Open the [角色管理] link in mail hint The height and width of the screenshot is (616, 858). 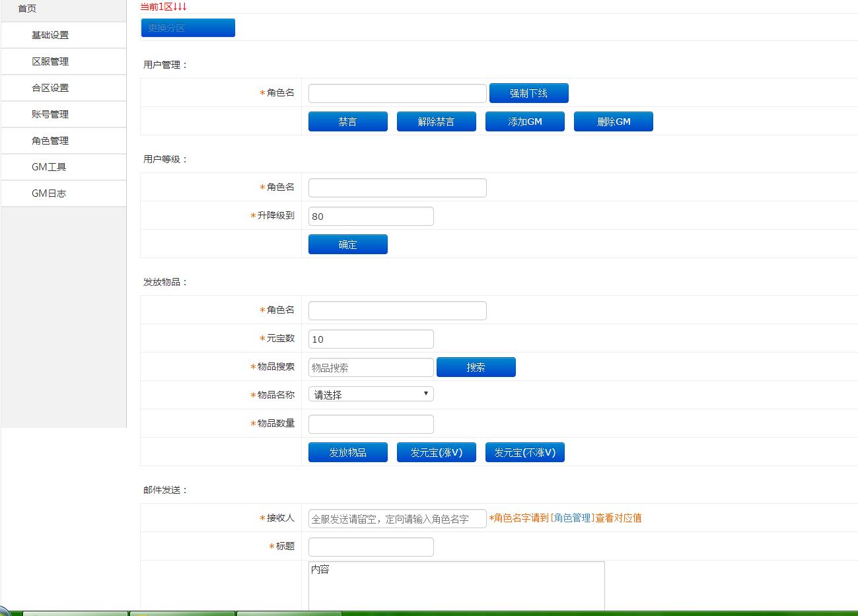572,518
